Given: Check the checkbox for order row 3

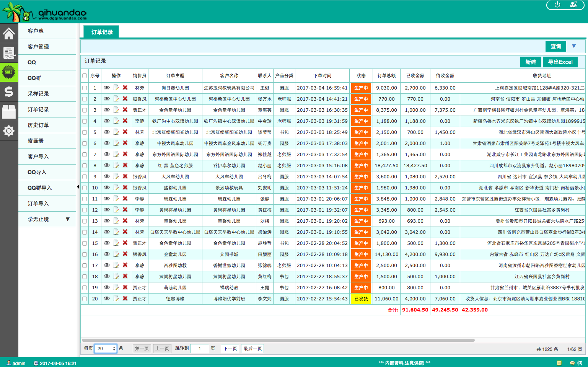Looking at the screenshot, I should 85,110.
